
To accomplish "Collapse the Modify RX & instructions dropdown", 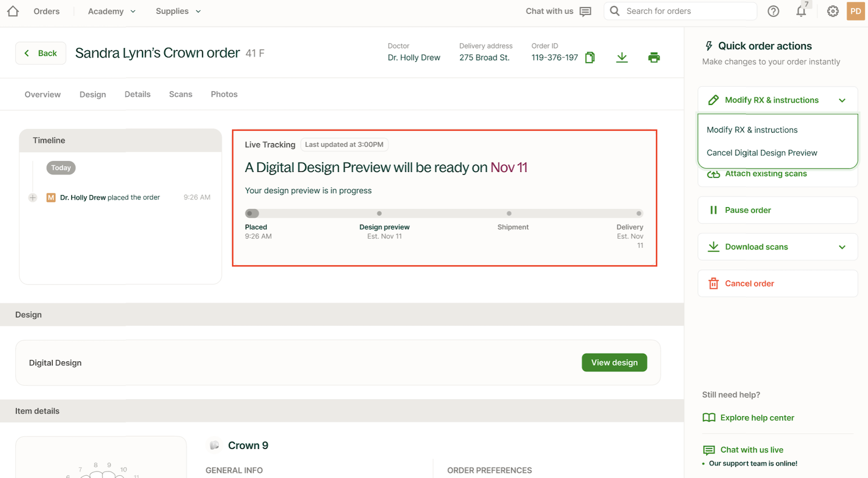I will point(842,101).
